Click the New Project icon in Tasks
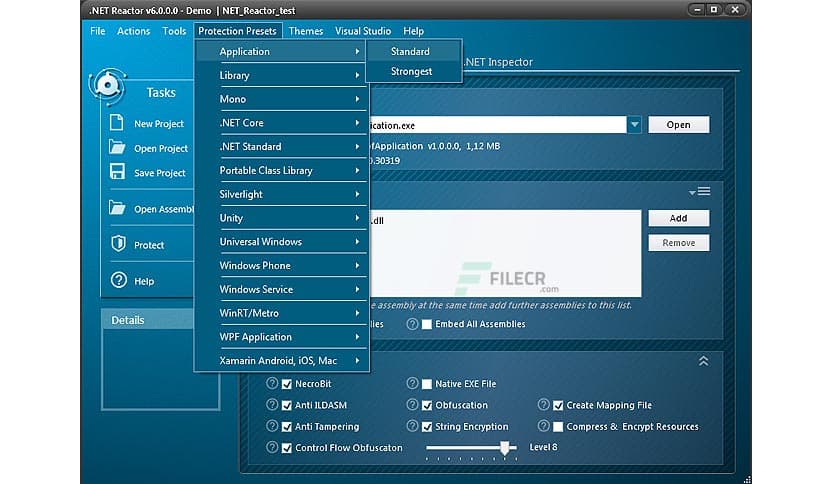 coord(117,123)
